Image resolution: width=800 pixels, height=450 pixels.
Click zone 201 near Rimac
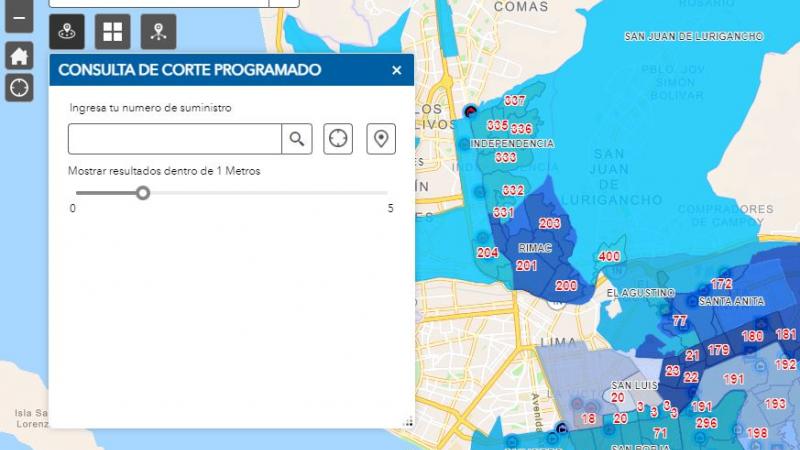coord(527,265)
